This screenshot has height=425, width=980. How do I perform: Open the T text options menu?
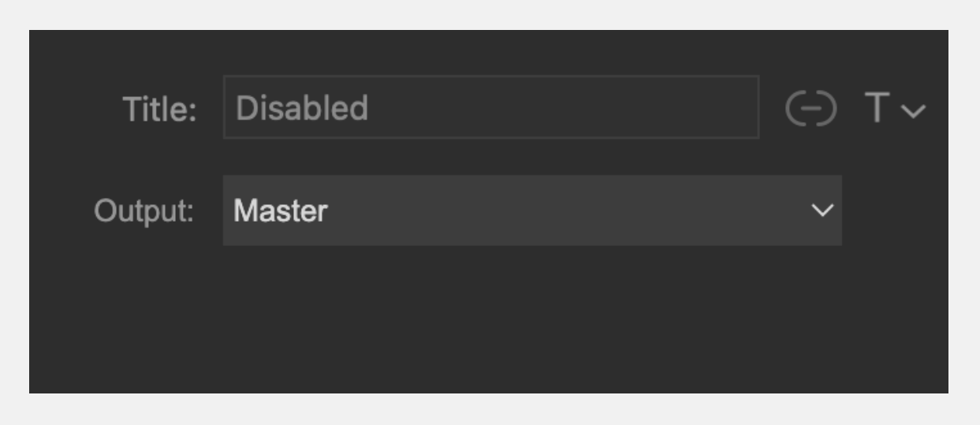(x=895, y=109)
